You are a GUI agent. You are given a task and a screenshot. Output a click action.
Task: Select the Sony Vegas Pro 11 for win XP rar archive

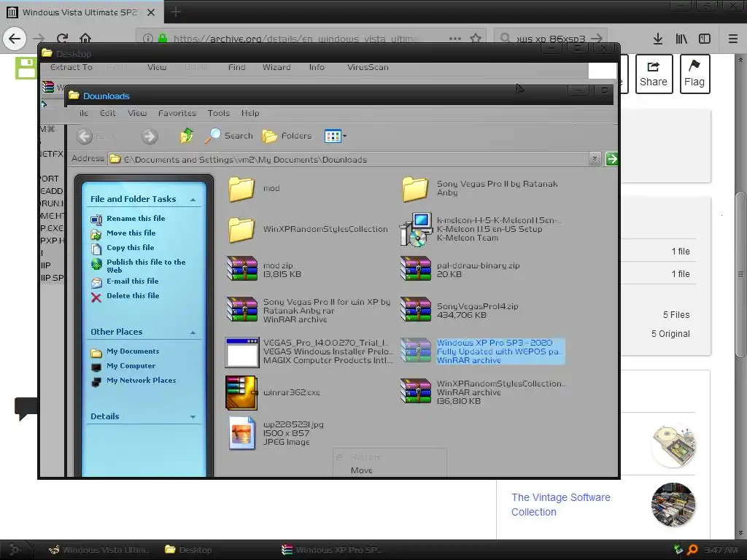pos(242,310)
